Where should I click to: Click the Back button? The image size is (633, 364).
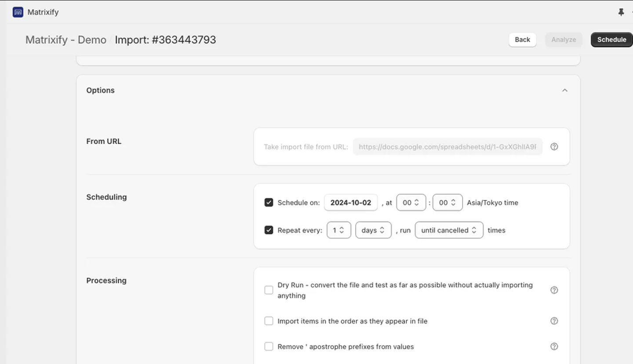(523, 40)
